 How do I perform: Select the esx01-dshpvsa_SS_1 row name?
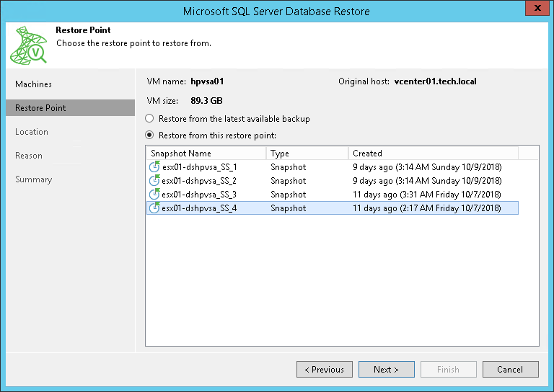(x=200, y=167)
